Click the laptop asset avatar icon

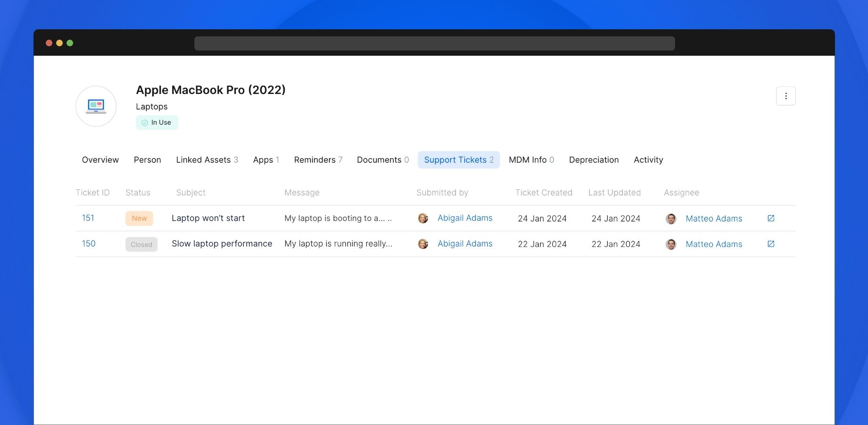[96, 106]
